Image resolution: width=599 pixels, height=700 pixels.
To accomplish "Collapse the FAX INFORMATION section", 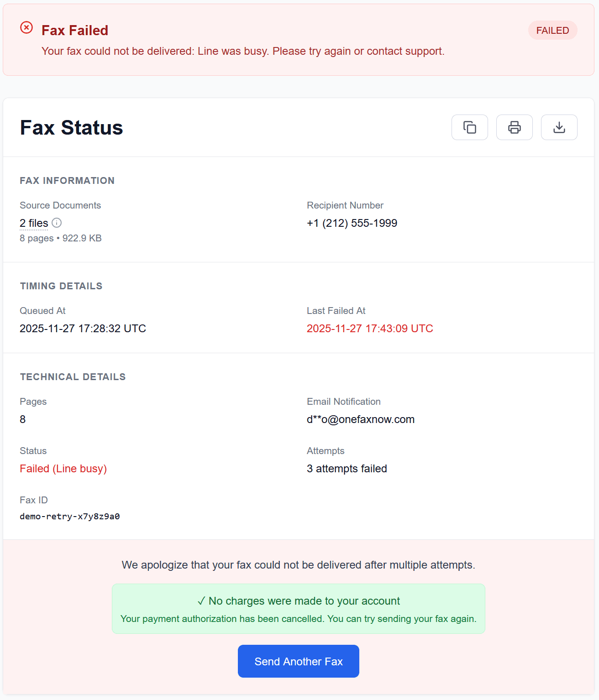I will [x=67, y=181].
